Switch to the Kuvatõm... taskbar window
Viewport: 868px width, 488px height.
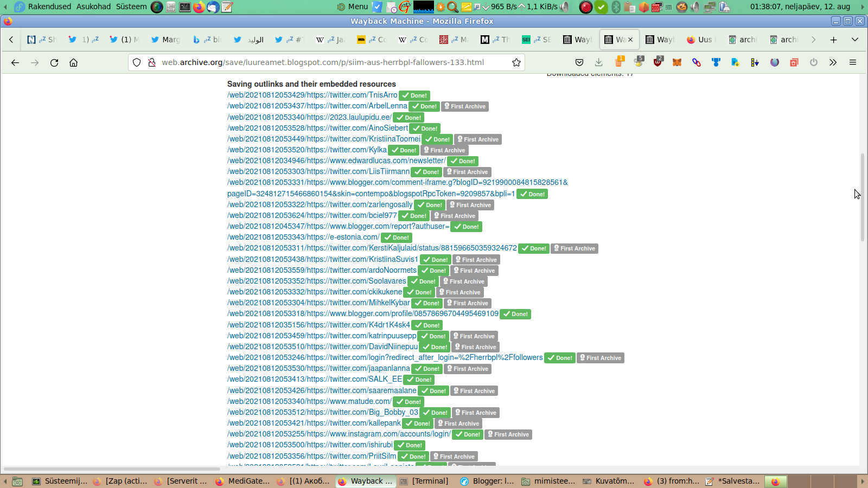(x=609, y=481)
